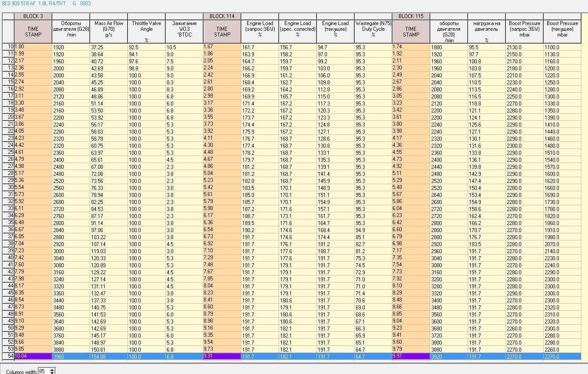Select row number 54

click(8, 356)
